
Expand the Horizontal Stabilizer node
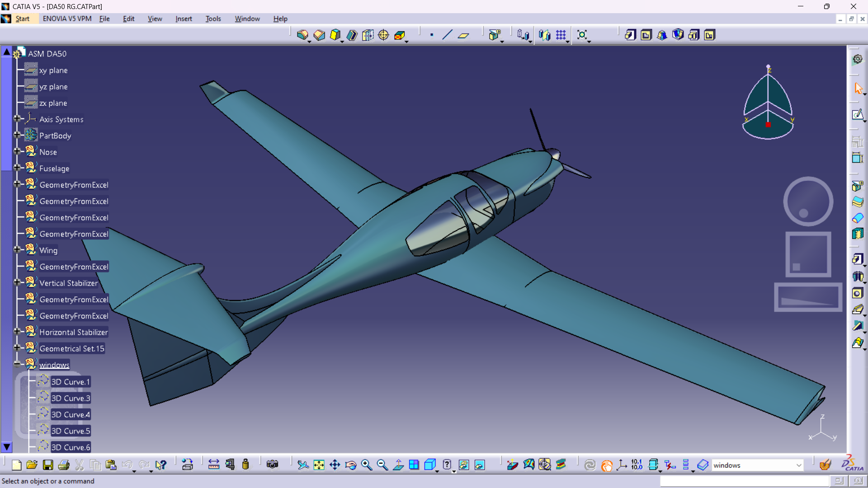click(x=17, y=332)
